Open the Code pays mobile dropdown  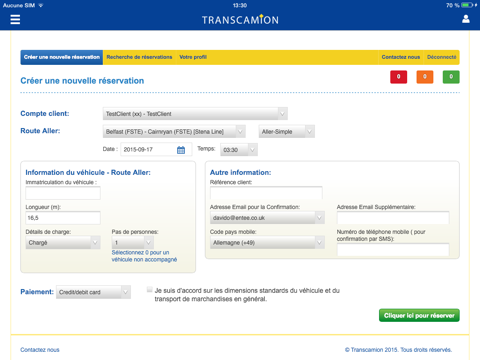(x=267, y=242)
